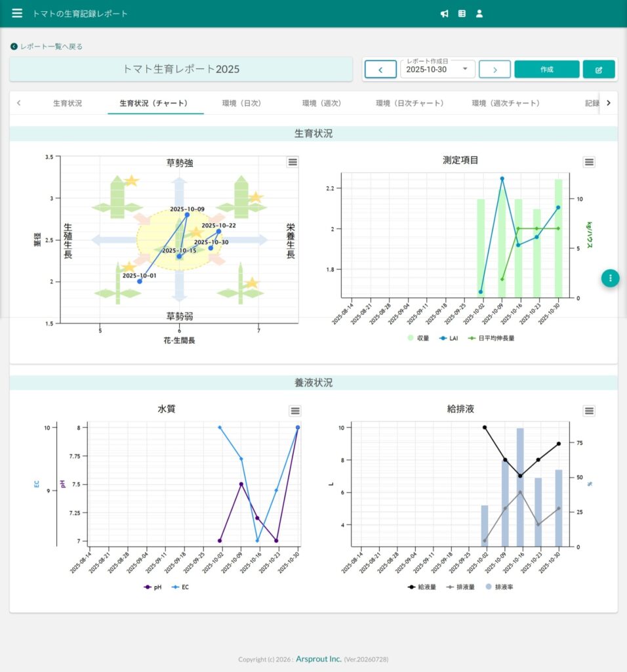Open the growth balance chart menu
Image resolution: width=627 pixels, height=672 pixels.
(293, 162)
